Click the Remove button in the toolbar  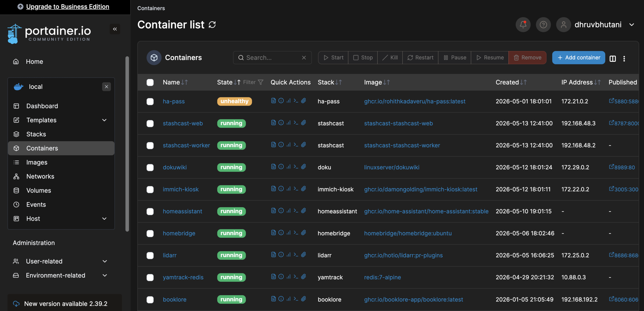point(527,58)
